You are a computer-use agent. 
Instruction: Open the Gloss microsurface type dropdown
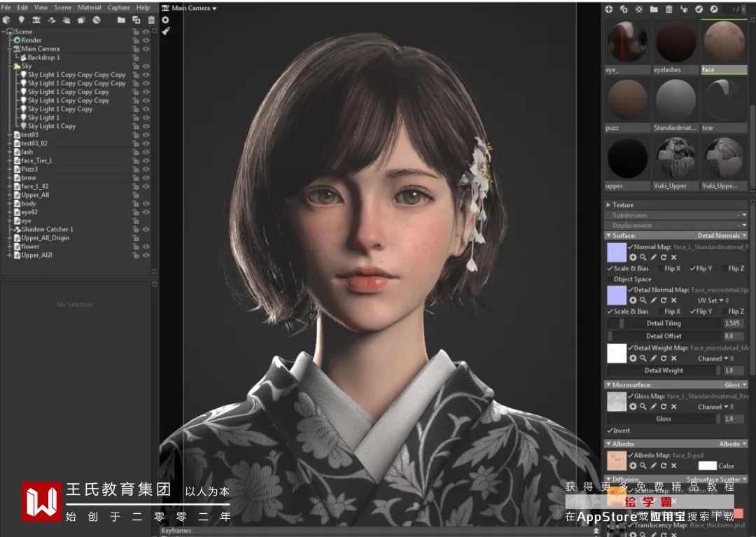click(x=735, y=384)
